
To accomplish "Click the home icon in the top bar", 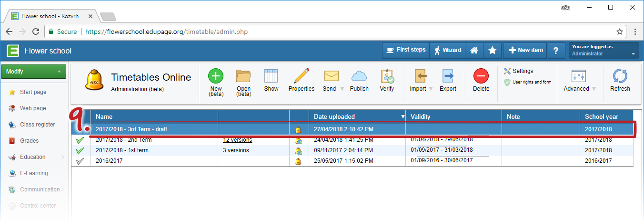I will pos(474,50).
